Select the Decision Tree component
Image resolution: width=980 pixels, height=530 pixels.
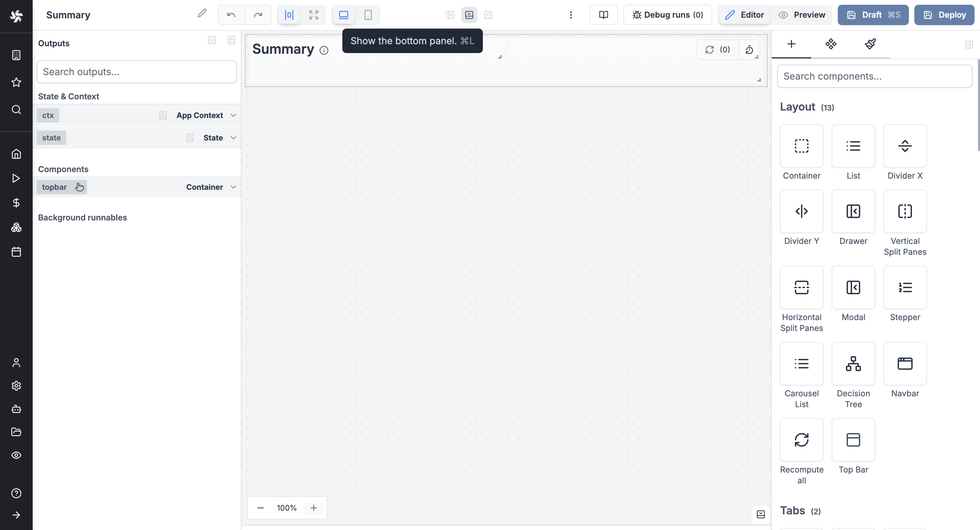tap(853, 364)
